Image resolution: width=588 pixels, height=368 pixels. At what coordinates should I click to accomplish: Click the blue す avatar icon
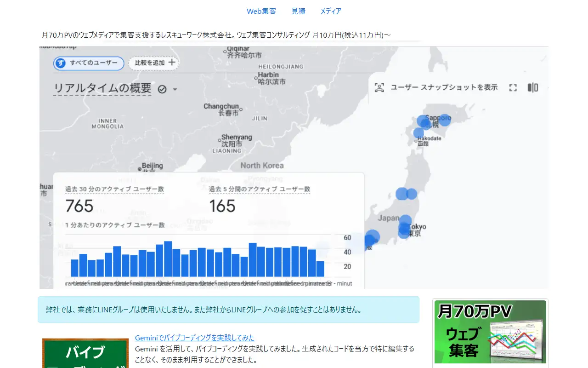click(x=61, y=63)
